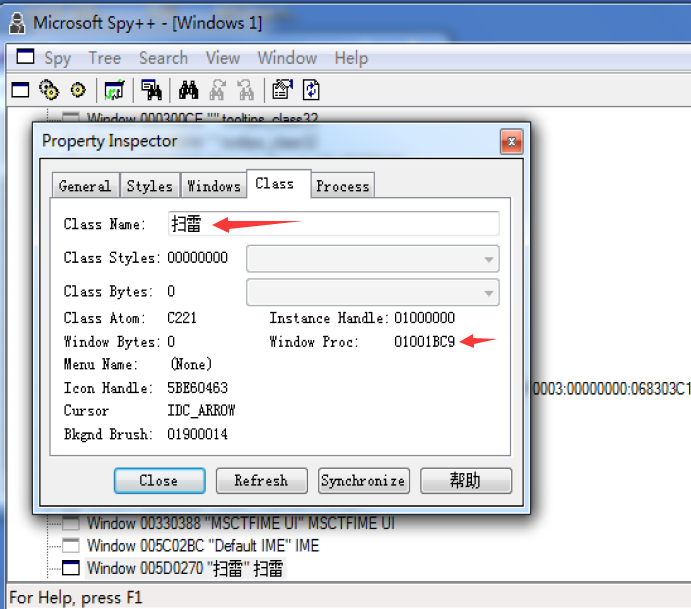The height and width of the screenshot is (609, 691).
Task: Select tree row Window 00330388 MSCTFIME UI
Action: 241,523
